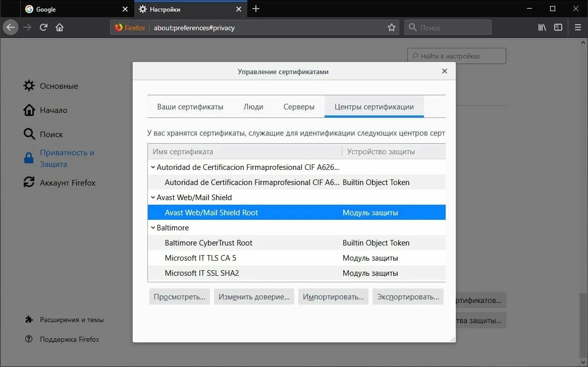Open Основные settings gear icon
Screen dimensions: 588x367
tap(29, 86)
